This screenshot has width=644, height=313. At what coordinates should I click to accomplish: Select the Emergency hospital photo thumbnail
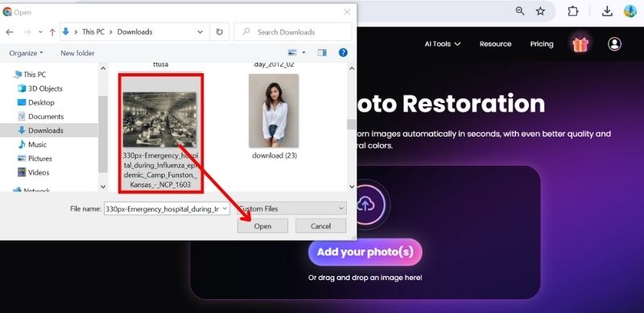click(160, 120)
